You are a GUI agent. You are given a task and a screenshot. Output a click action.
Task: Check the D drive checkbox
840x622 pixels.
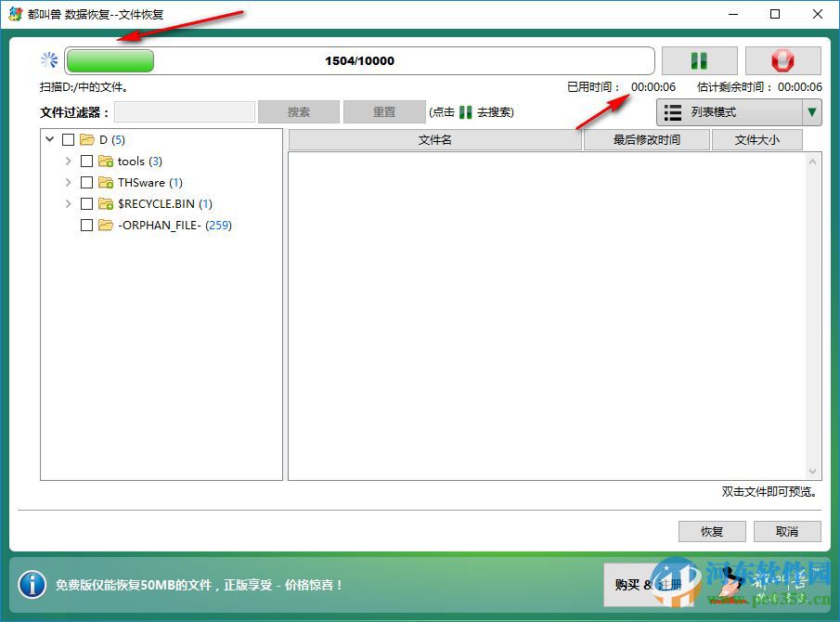click(x=68, y=139)
